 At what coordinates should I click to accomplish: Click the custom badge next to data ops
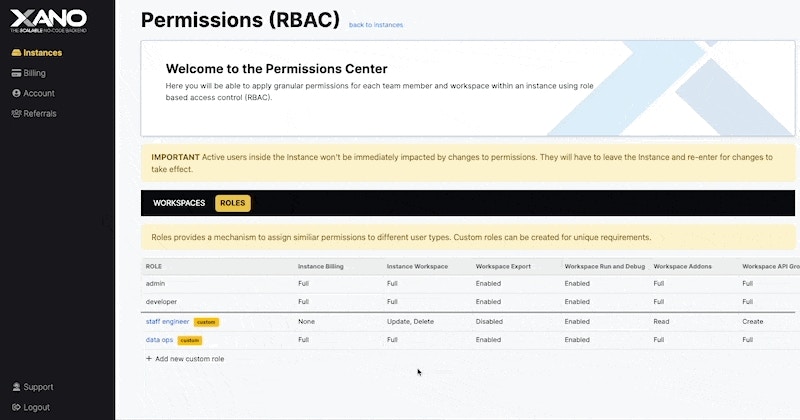coord(190,340)
